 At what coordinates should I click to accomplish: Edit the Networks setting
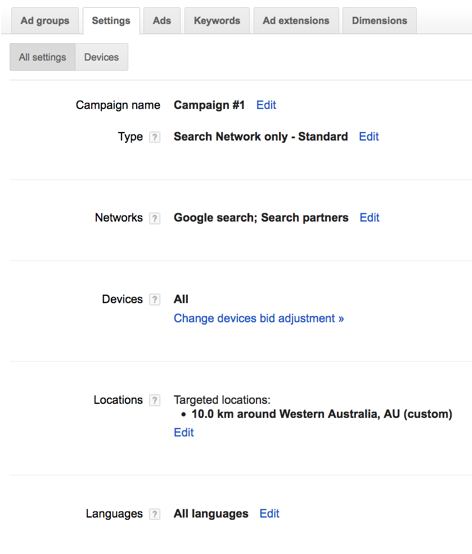pos(370,217)
